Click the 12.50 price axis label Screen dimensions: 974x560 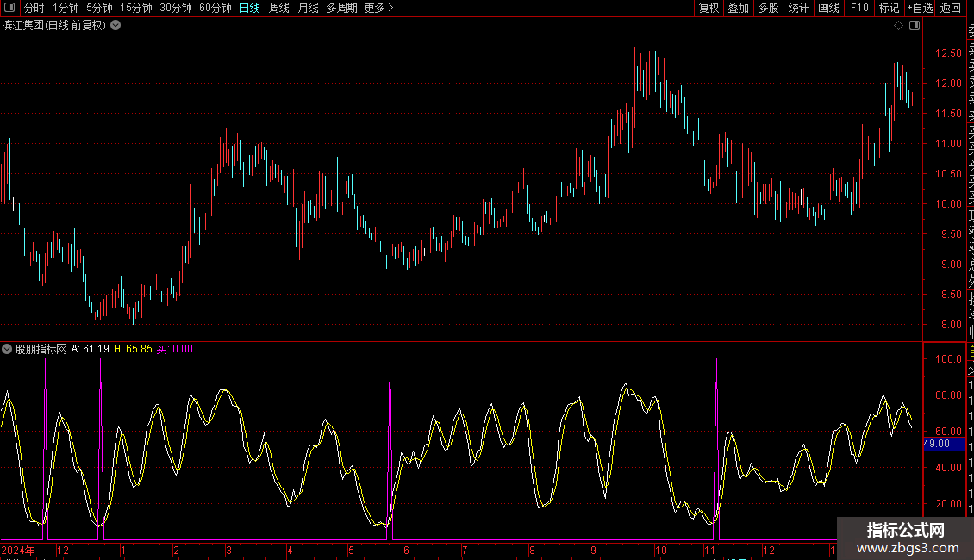(948, 53)
